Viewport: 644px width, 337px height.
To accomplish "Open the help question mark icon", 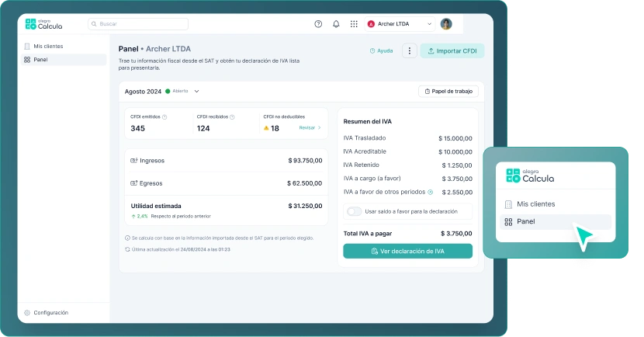I will pyautogui.click(x=318, y=24).
